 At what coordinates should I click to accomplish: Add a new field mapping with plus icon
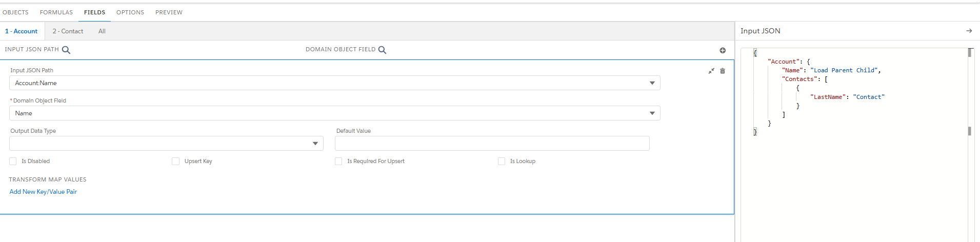723,50
